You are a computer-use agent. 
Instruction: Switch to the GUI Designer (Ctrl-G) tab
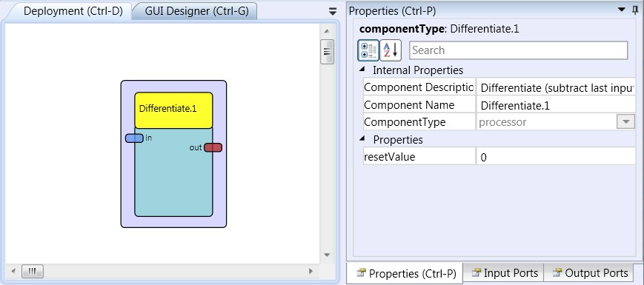pos(196,12)
